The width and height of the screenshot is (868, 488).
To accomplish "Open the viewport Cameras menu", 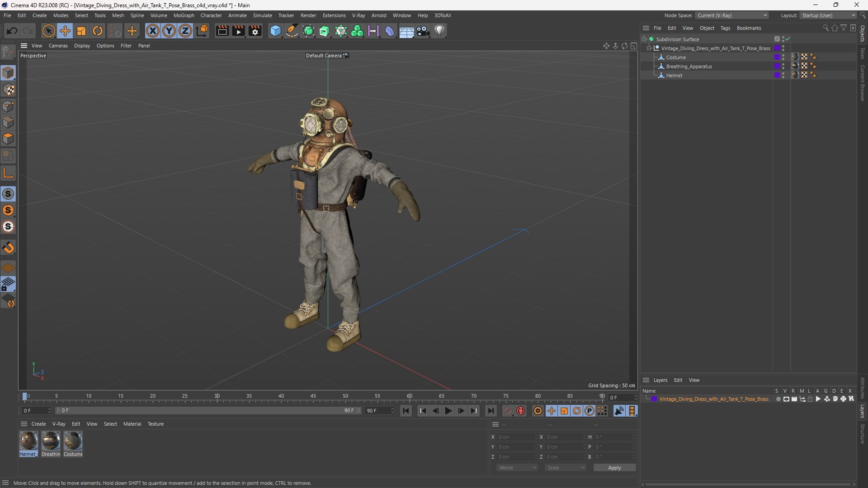I will pos(58,46).
